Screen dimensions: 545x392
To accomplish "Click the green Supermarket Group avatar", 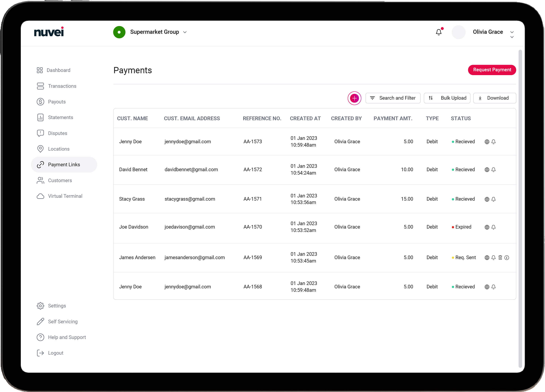I will pos(119,32).
